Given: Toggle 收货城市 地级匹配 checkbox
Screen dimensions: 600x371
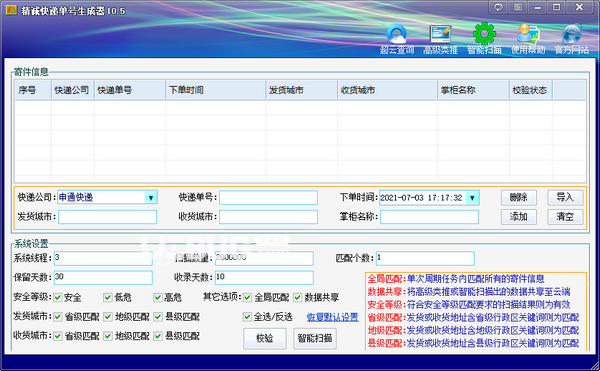Looking at the screenshot, I should click(108, 336).
